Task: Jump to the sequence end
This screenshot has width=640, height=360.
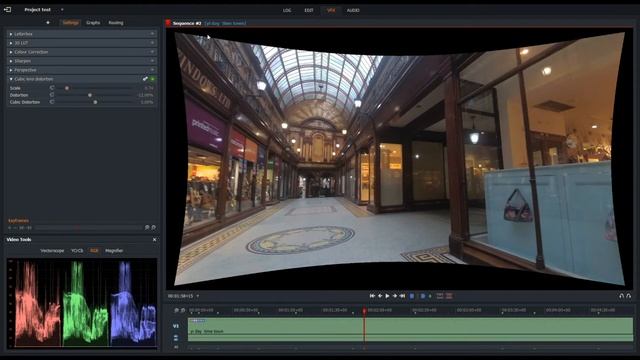Action: (x=402, y=296)
